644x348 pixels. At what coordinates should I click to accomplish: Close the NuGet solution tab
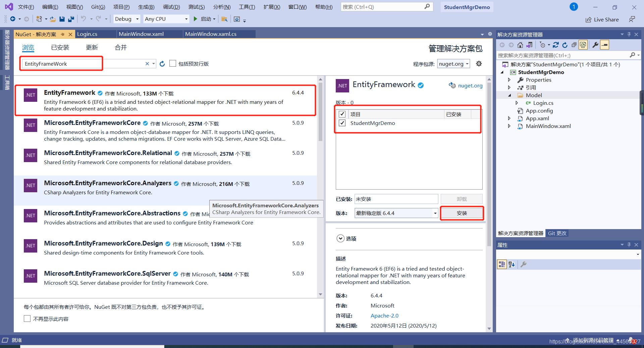[x=70, y=34]
